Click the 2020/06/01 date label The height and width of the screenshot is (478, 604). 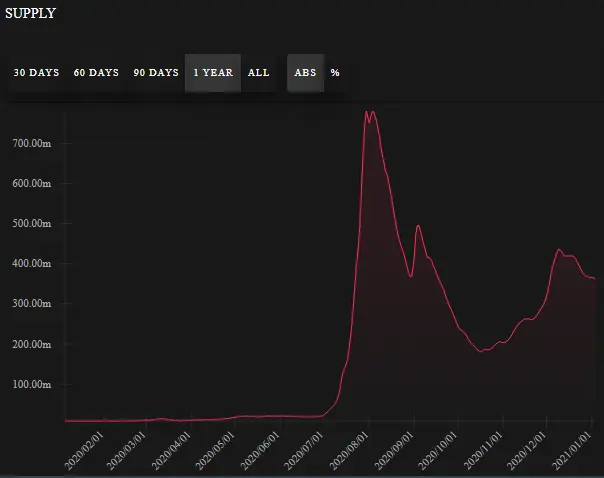(x=260, y=451)
